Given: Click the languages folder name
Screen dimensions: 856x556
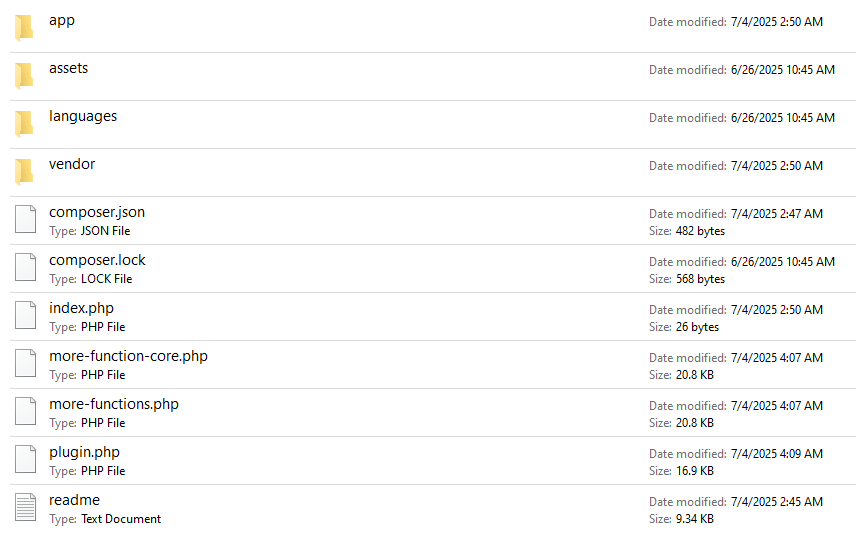Looking at the screenshot, I should coord(83,116).
